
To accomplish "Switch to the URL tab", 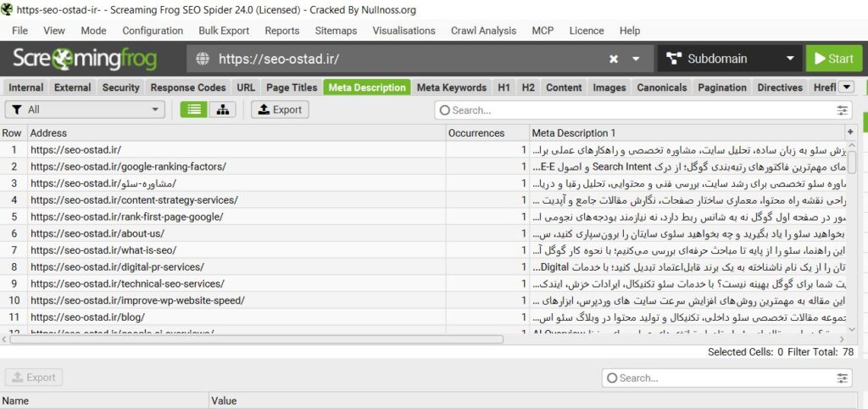I will tap(246, 87).
